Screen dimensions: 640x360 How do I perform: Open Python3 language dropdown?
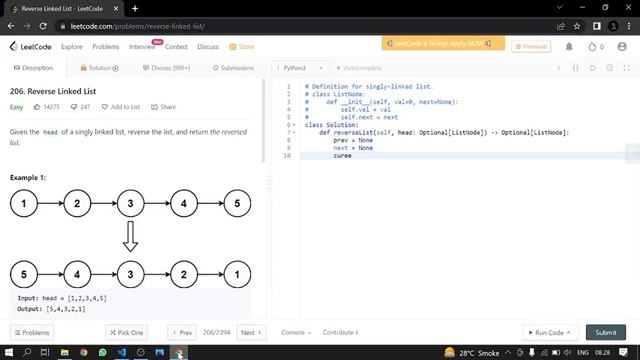click(300, 68)
